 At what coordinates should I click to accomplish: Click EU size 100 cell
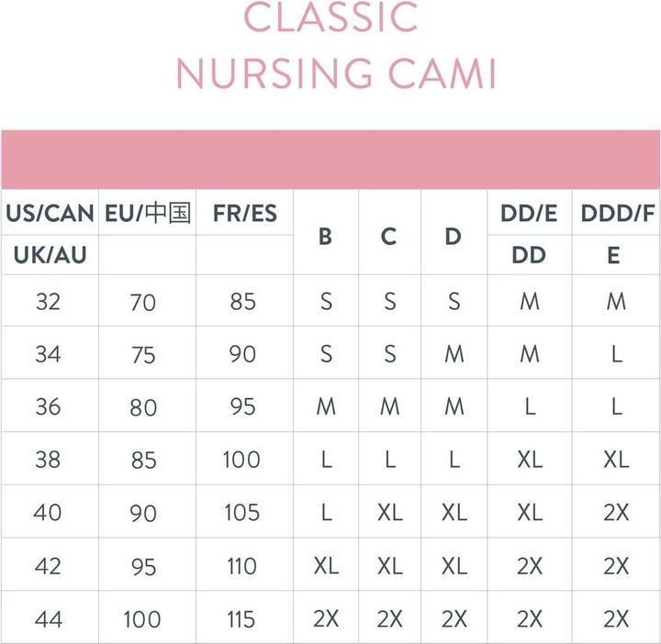pyautogui.click(x=142, y=619)
